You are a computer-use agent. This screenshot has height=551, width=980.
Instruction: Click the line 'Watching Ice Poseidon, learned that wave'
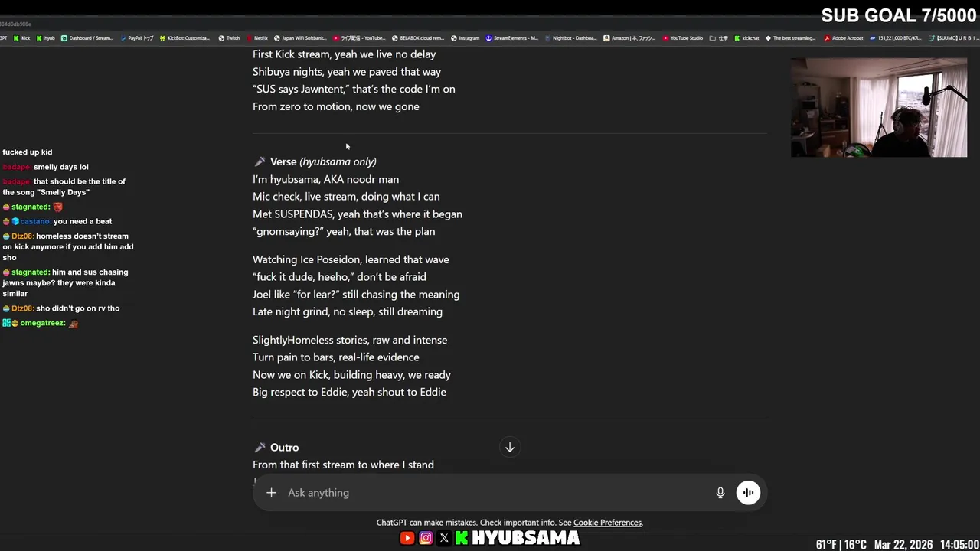tap(351, 259)
